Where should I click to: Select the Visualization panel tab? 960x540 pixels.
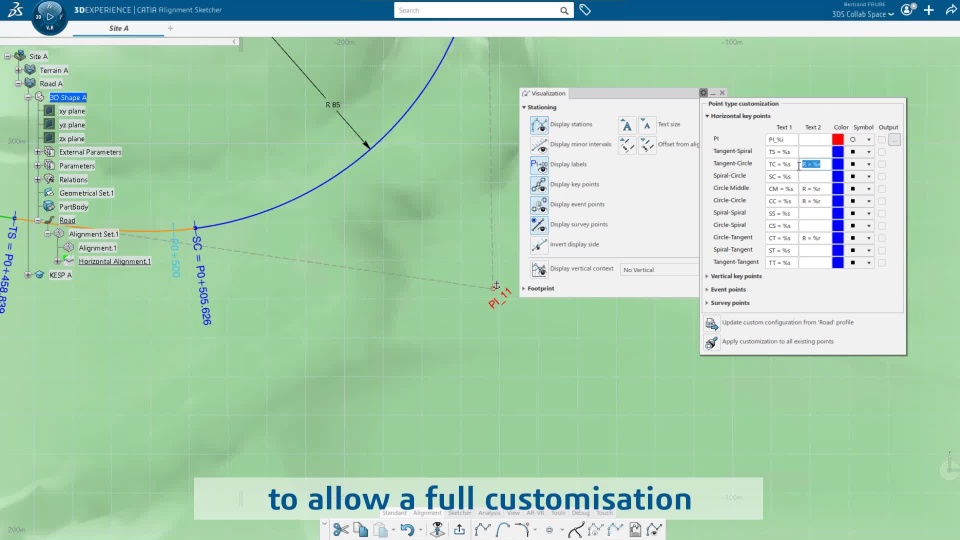click(544, 93)
